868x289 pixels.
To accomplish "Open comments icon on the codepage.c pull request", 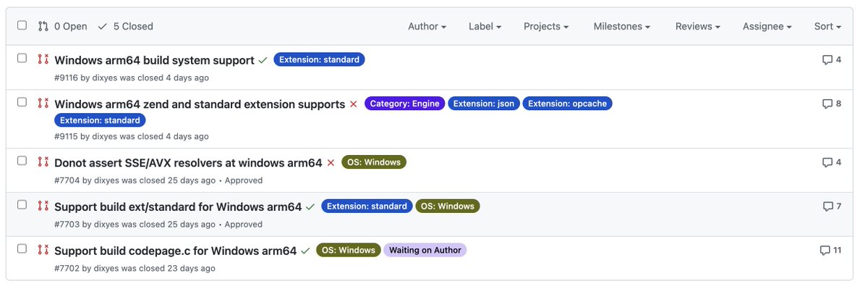I will pyautogui.click(x=825, y=251).
